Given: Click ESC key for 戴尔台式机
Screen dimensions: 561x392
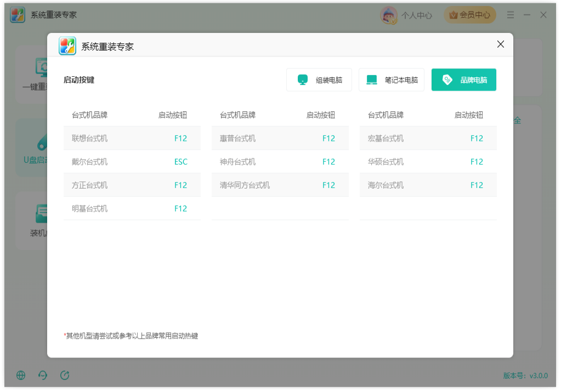Looking at the screenshot, I should [180, 162].
